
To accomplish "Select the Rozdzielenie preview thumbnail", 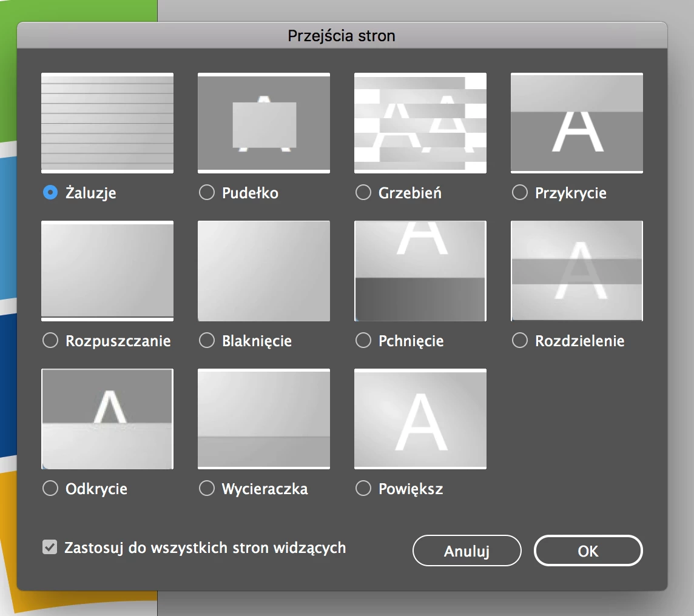I will pos(577,271).
